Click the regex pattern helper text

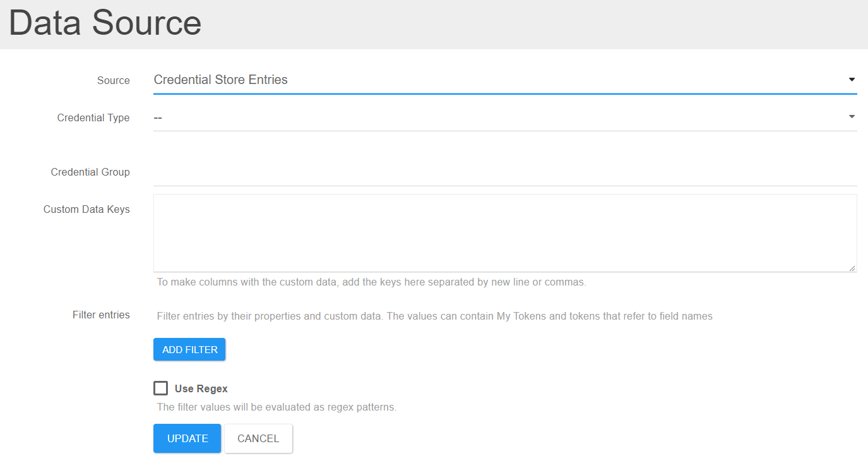coord(276,407)
